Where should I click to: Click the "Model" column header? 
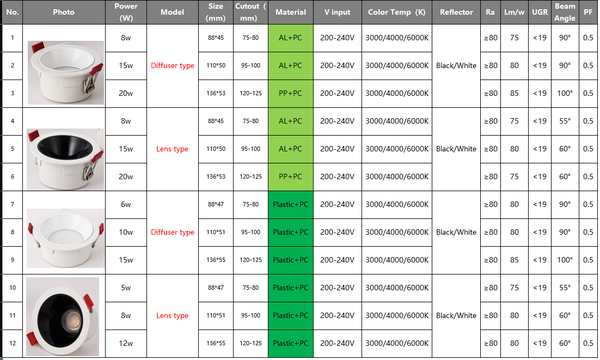[172, 12]
